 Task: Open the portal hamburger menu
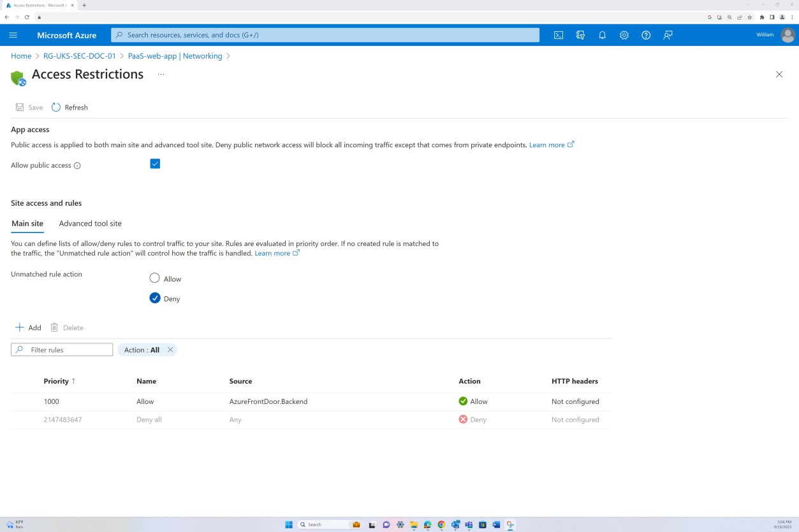13,35
